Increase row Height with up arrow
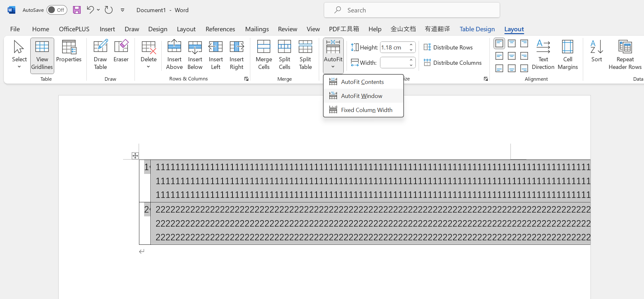The height and width of the screenshot is (299, 644). [x=411, y=45]
